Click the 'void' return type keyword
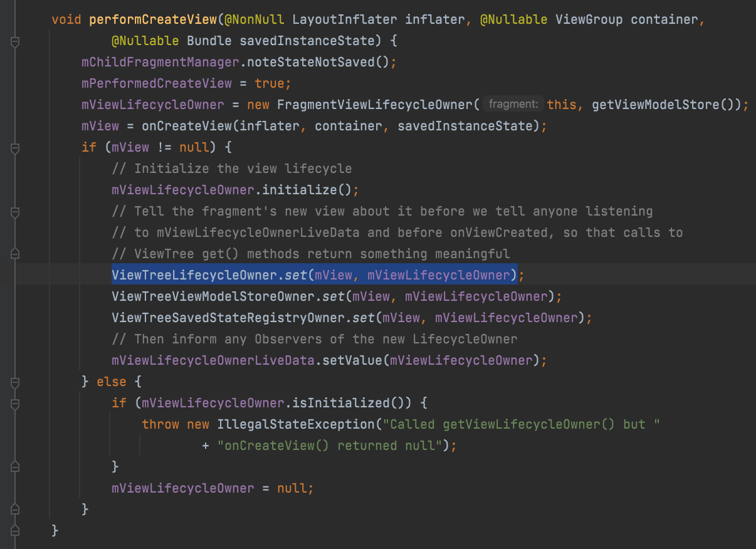756x549 pixels. pos(66,19)
